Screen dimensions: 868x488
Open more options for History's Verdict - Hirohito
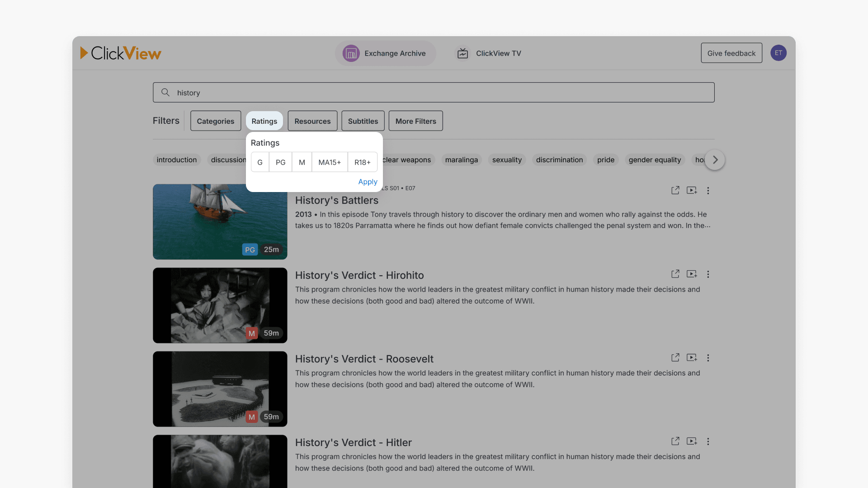(708, 274)
